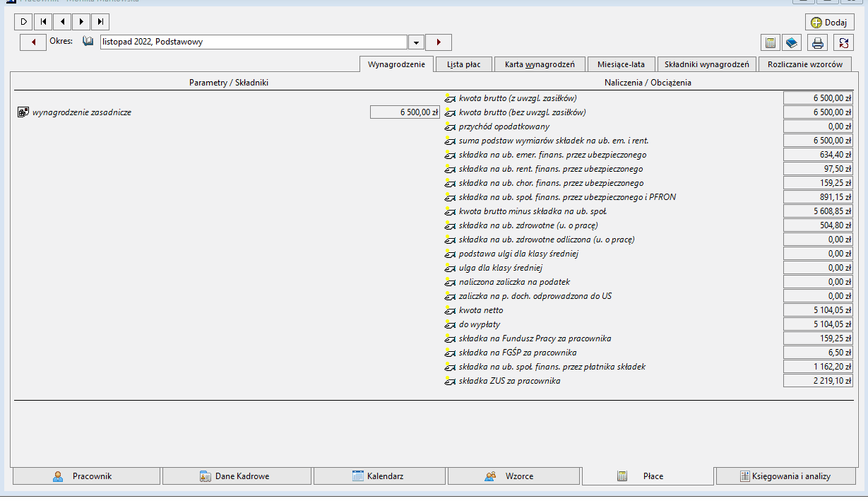Switch to the Wynagrodzenie tab

tap(396, 64)
